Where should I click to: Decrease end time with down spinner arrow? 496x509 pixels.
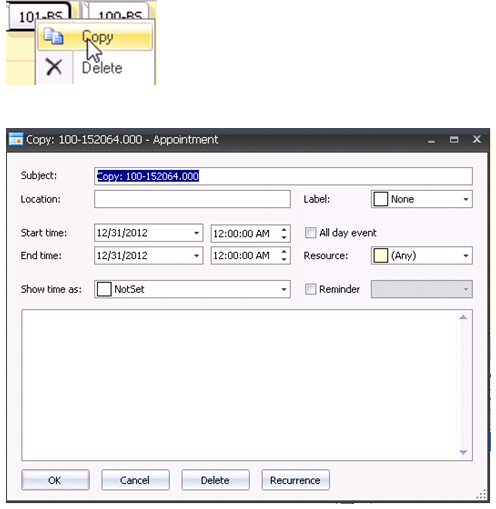click(284, 259)
